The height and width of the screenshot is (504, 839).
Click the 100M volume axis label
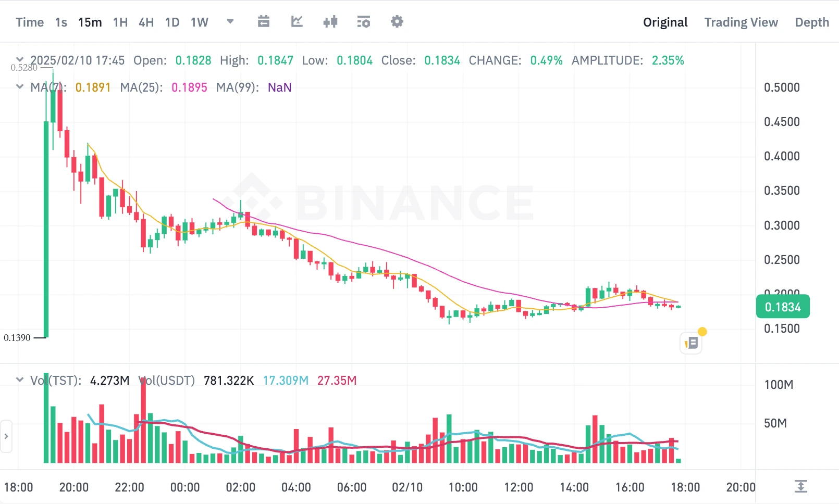(779, 385)
